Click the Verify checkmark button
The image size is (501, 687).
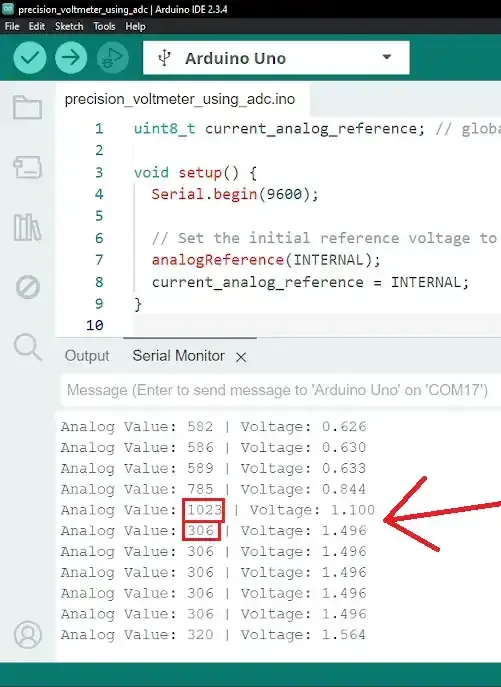(x=30, y=57)
